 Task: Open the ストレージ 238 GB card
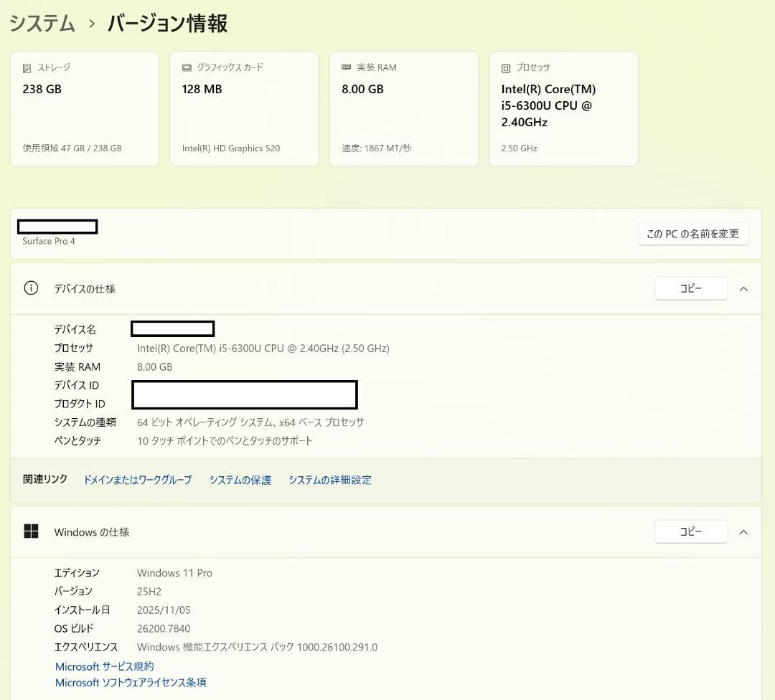[x=85, y=109]
